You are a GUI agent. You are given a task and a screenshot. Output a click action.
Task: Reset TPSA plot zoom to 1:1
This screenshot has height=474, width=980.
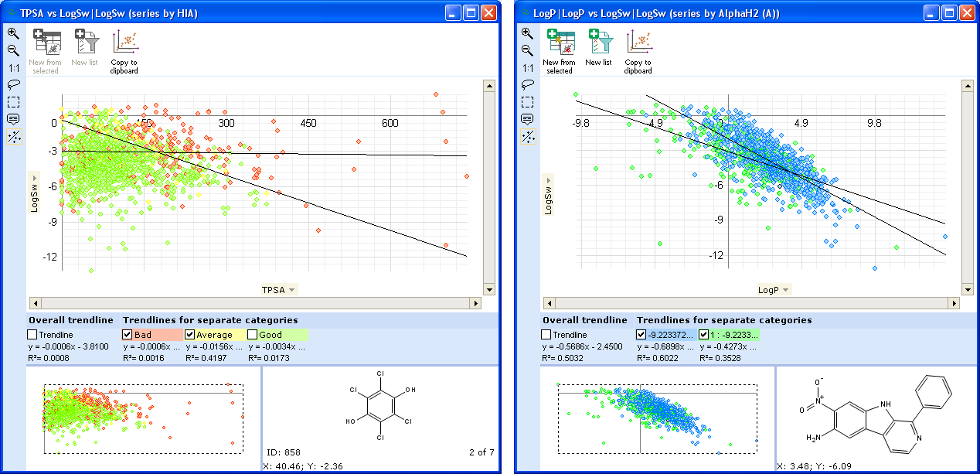point(13,68)
